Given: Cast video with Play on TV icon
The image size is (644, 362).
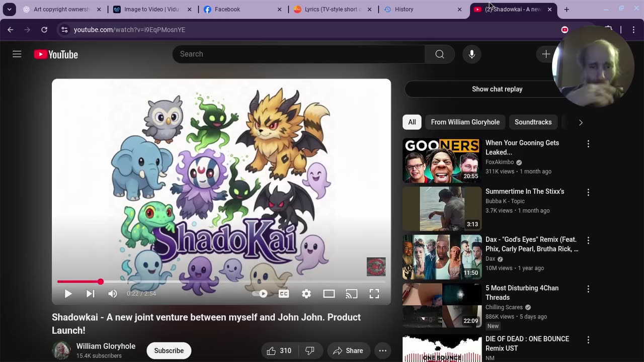Looking at the screenshot, I should [x=352, y=294].
